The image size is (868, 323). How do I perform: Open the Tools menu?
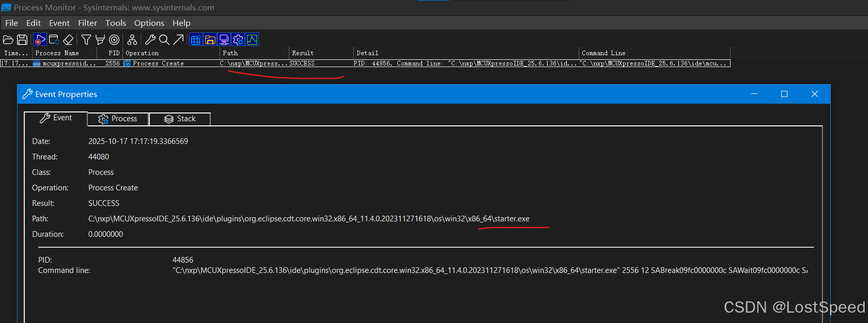pos(116,23)
